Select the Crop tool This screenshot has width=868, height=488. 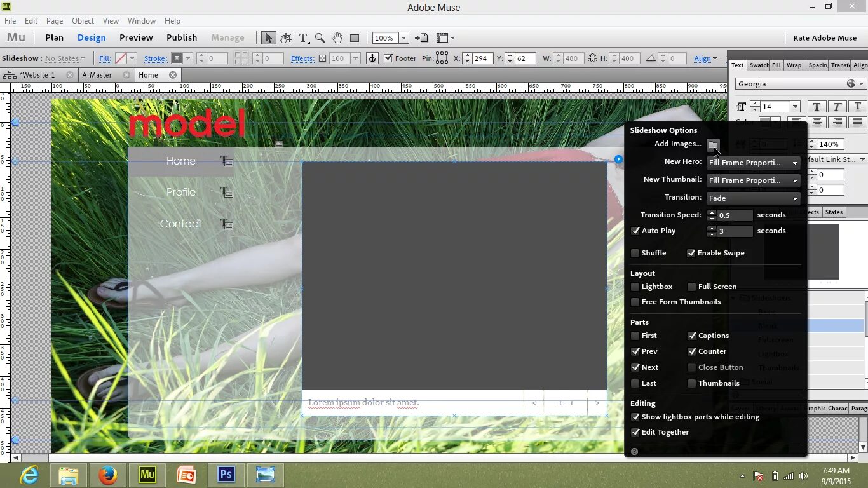pyautogui.click(x=286, y=38)
